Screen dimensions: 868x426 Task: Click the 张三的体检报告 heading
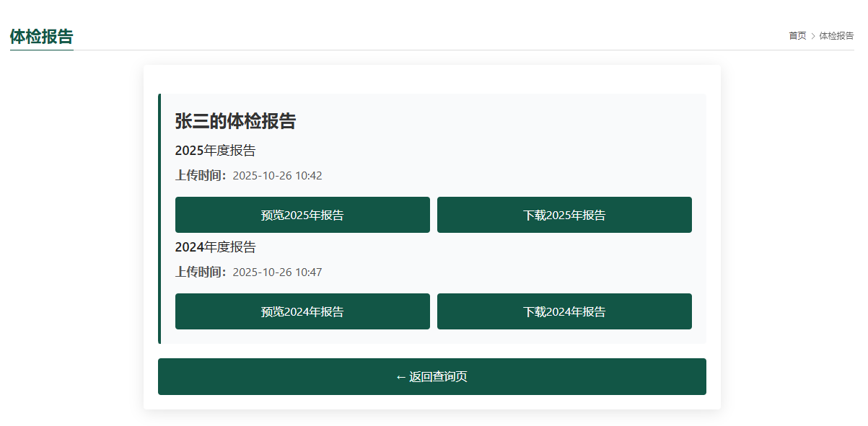point(235,121)
